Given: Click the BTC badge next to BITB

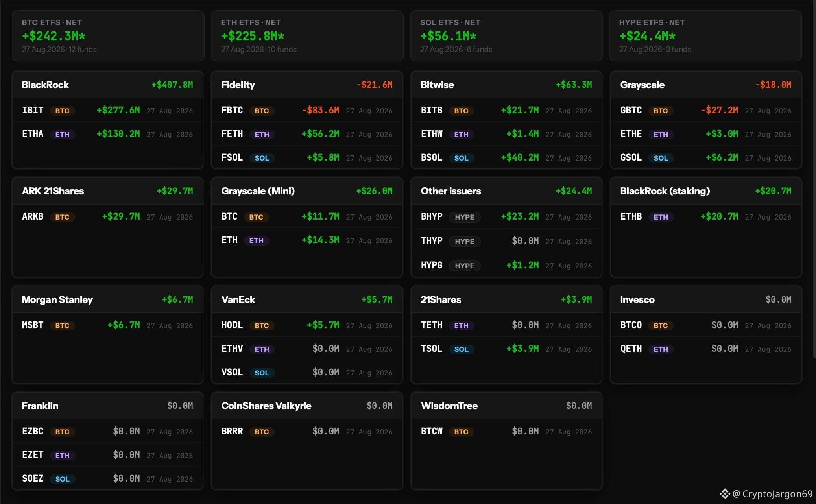Looking at the screenshot, I should pyautogui.click(x=461, y=111).
